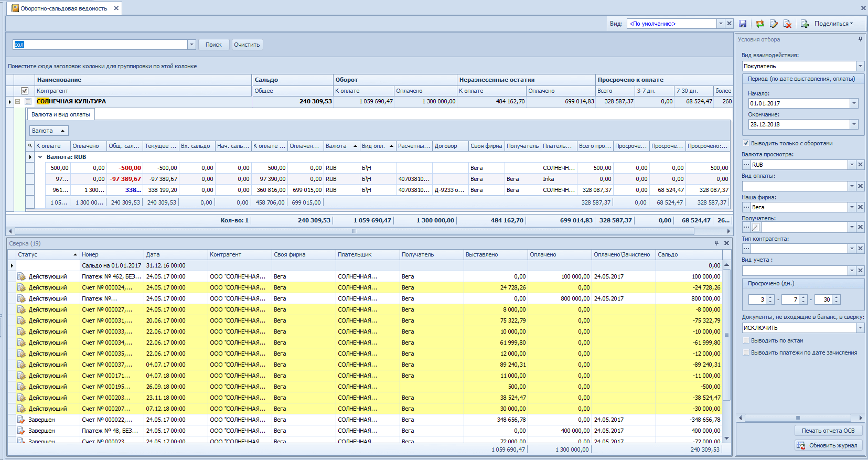
Task: Pin the Условия отбора panel
Action: tap(860, 39)
